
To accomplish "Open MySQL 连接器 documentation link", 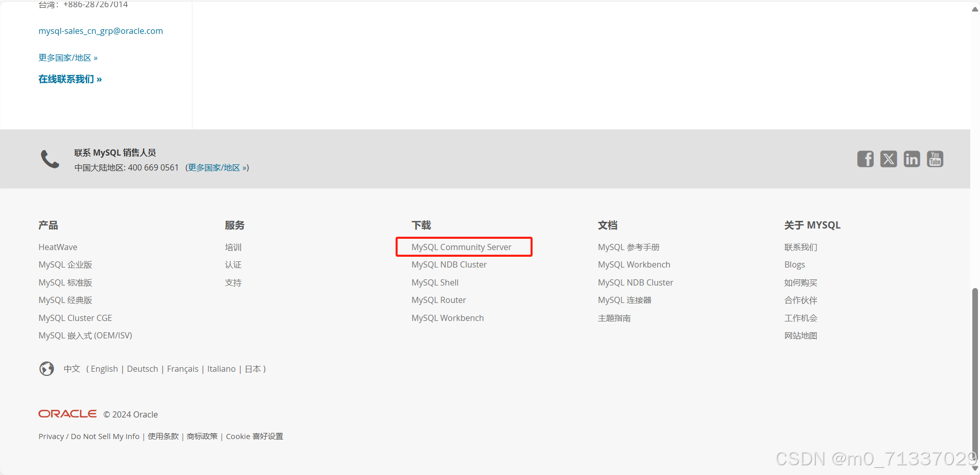I will pos(624,300).
